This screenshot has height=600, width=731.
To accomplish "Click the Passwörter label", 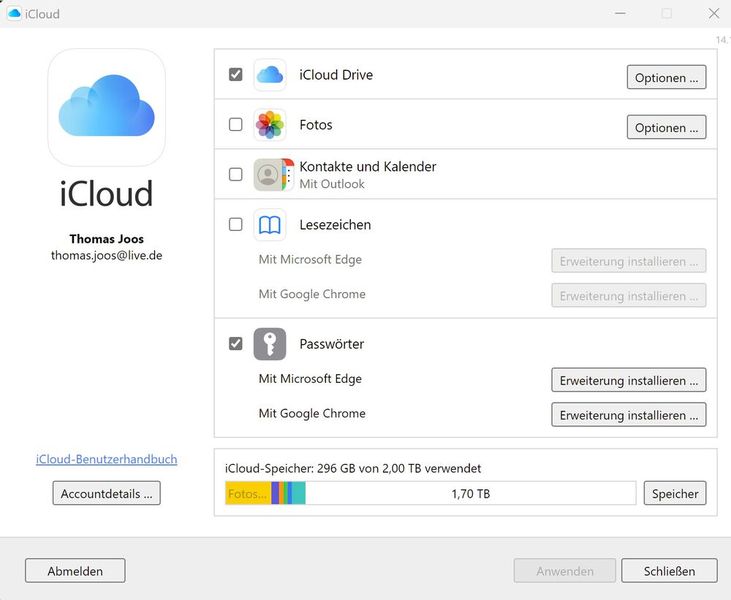I will click(331, 344).
